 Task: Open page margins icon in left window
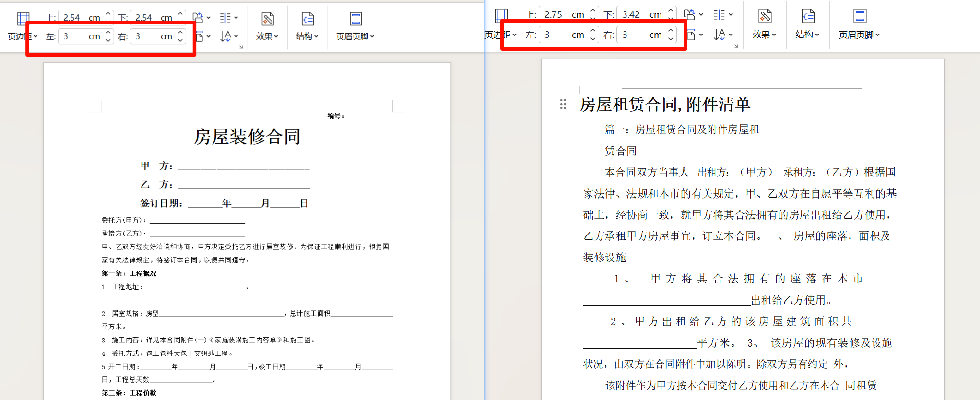(23, 19)
